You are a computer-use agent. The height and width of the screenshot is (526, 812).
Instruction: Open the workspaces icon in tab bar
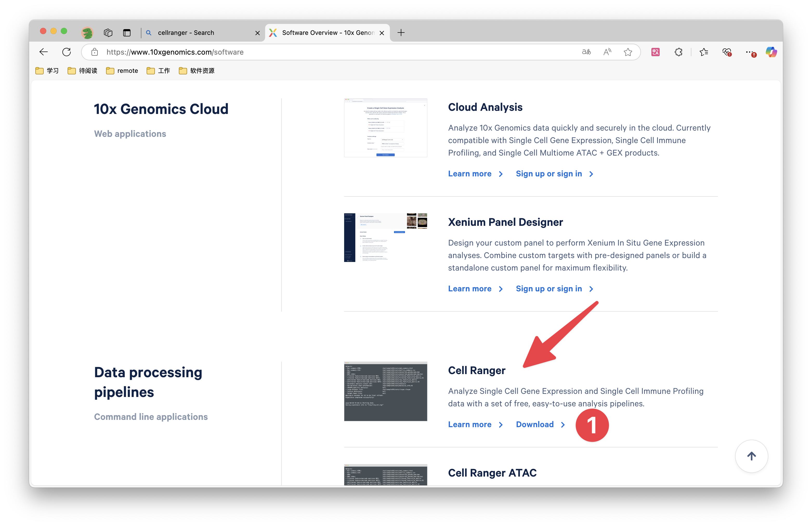108,33
